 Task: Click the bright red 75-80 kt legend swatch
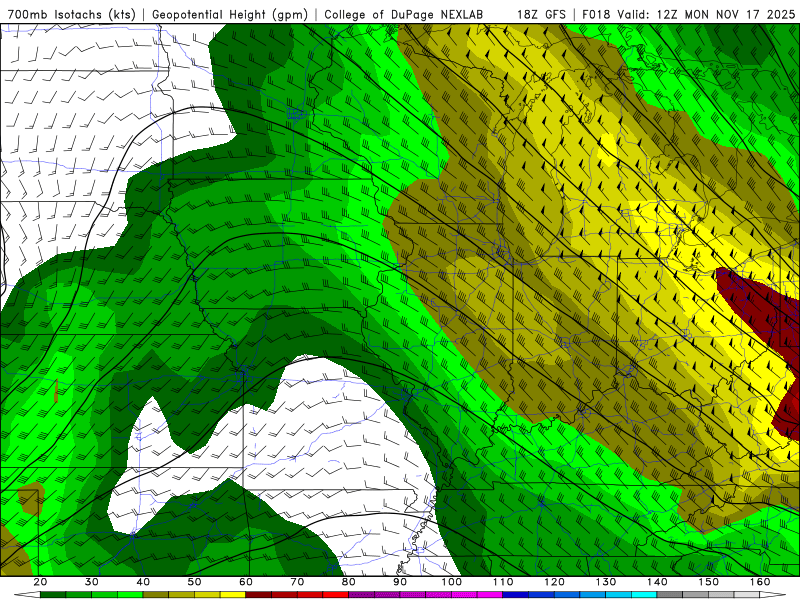(336, 594)
